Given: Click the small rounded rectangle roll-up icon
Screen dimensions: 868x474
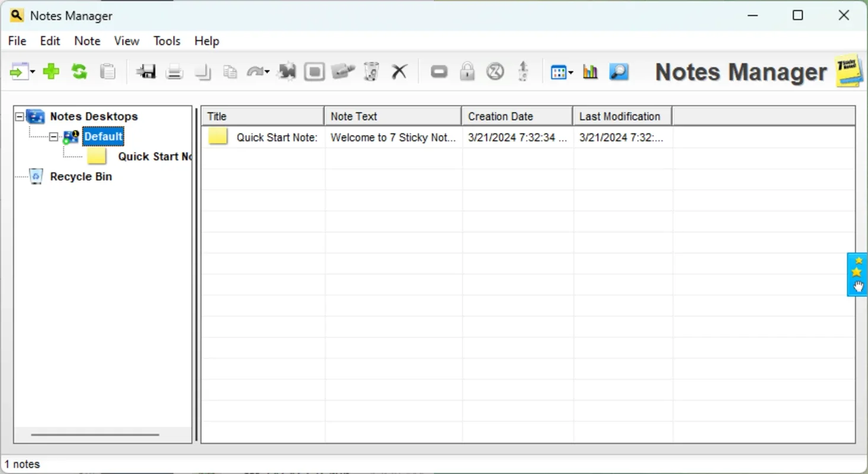Looking at the screenshot, I should [439, 72].
